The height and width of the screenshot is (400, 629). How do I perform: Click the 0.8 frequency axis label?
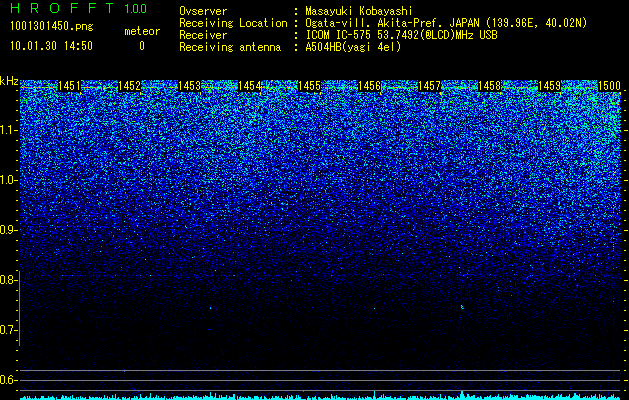(8, 280)
